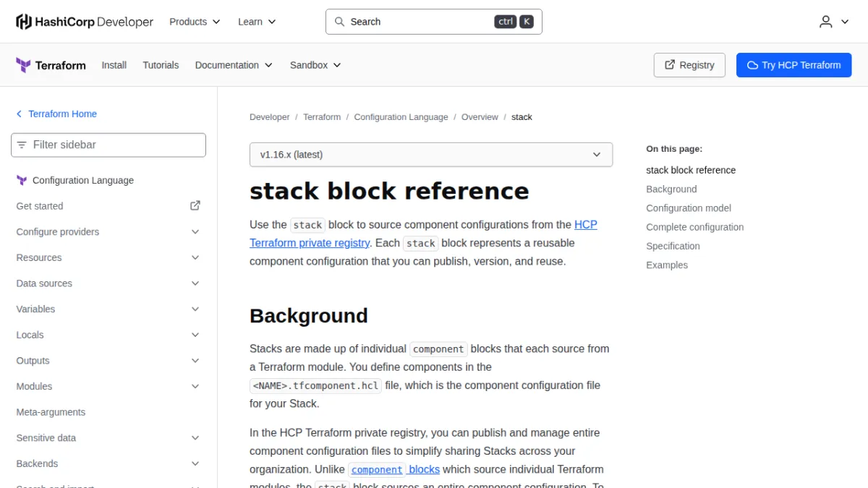
Task: Expand the Outputs sidebar section
Action: (x=109, y=361)
